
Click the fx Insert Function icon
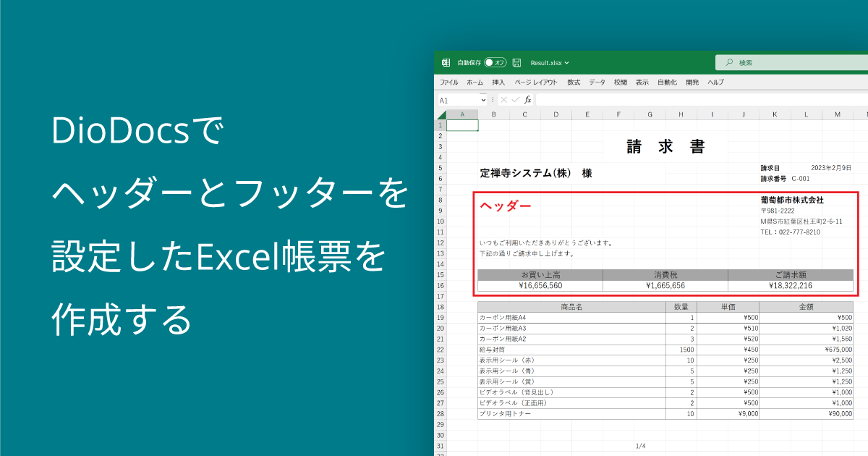[x=529, y=99]
